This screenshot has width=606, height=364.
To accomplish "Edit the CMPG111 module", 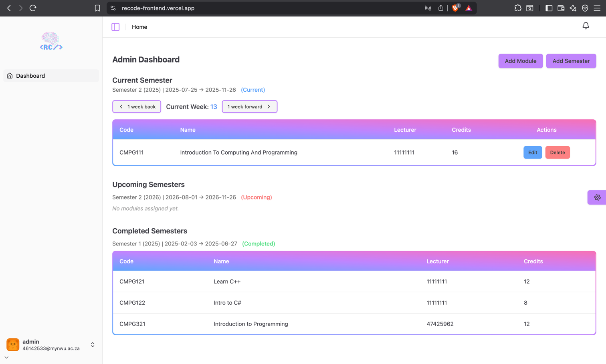I will pos(533,153).
